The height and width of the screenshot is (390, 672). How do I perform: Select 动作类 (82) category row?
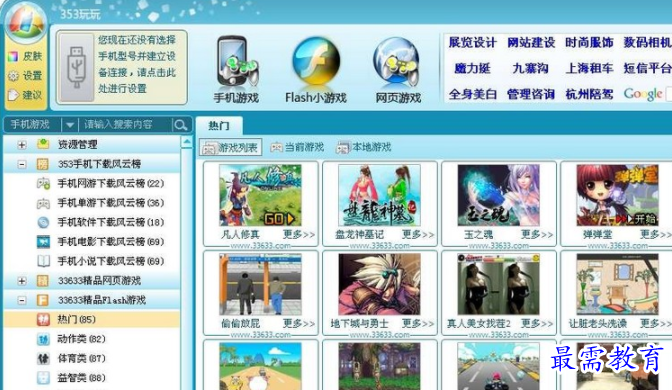92,339
